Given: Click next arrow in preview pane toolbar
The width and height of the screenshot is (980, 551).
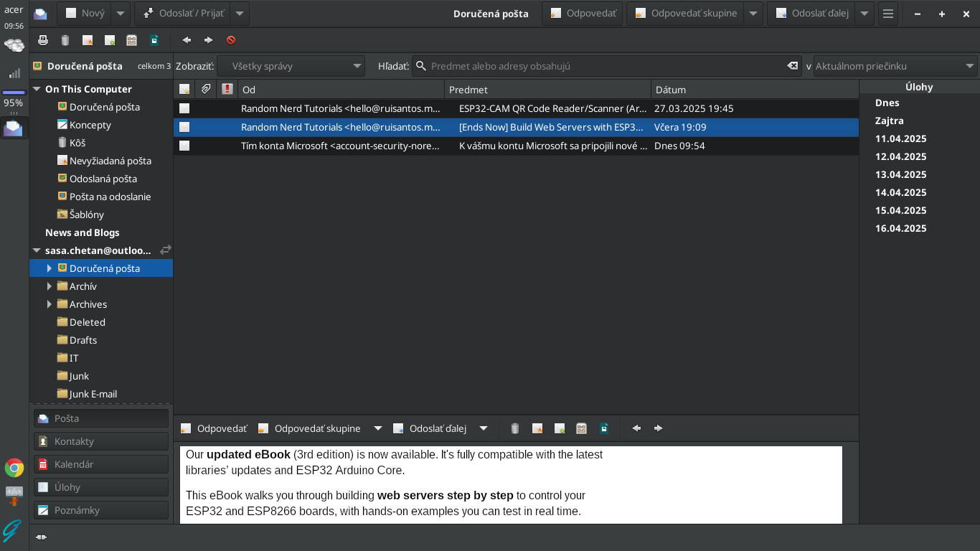Looking at the screenshot, I should pyautogui.click(x=659, y=428).
